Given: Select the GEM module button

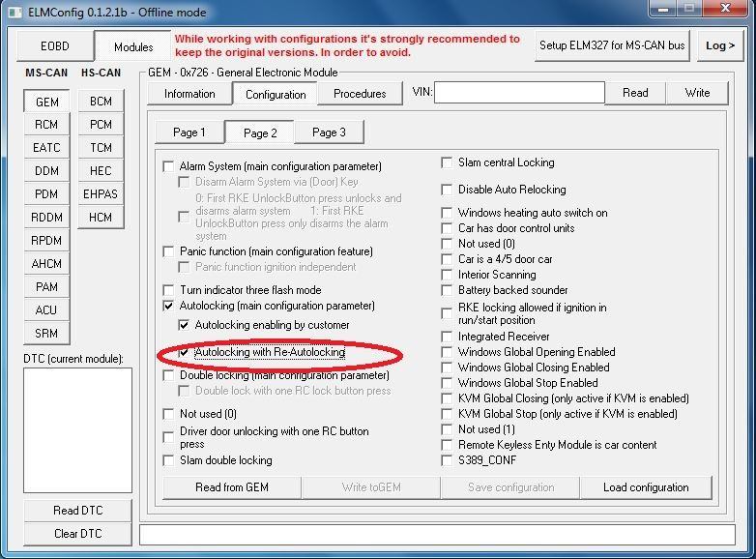Looking at the screenshot, I should point(46,102).
